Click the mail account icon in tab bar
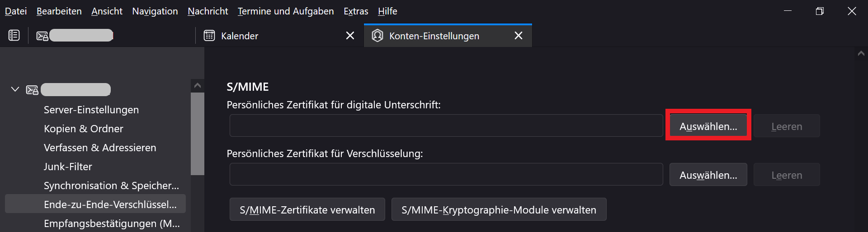The height and width of the screenshot is (232, 868). click(42, 36)
